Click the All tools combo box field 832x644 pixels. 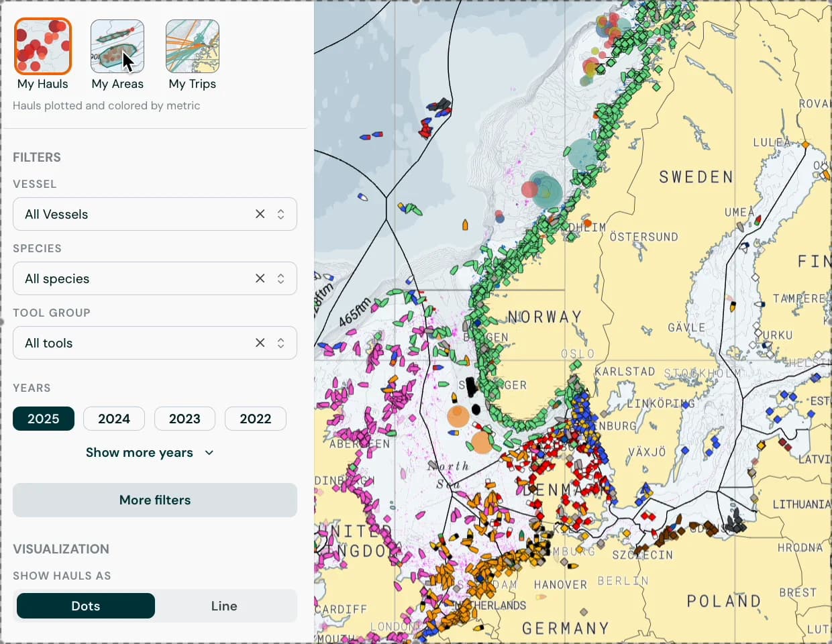click(155, 343)
